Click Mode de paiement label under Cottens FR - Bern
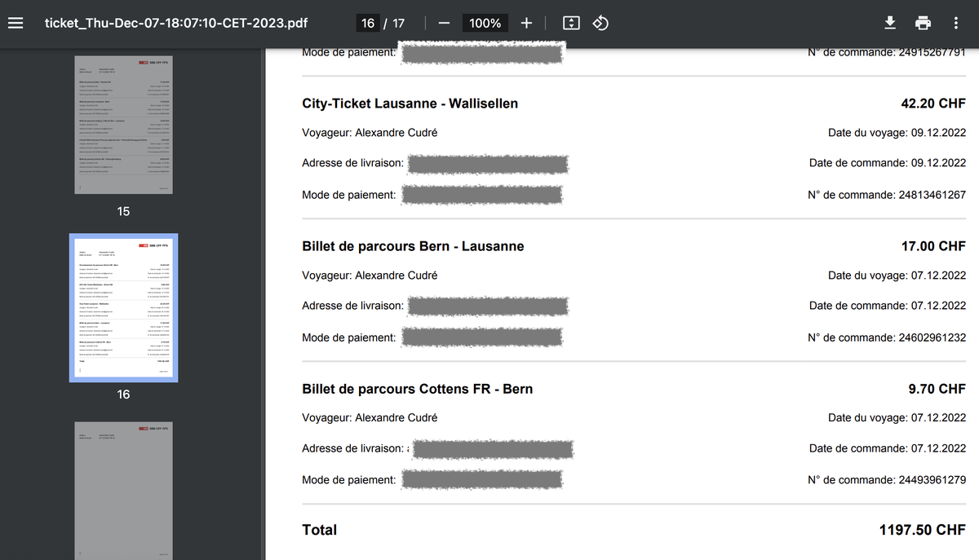 349,480
